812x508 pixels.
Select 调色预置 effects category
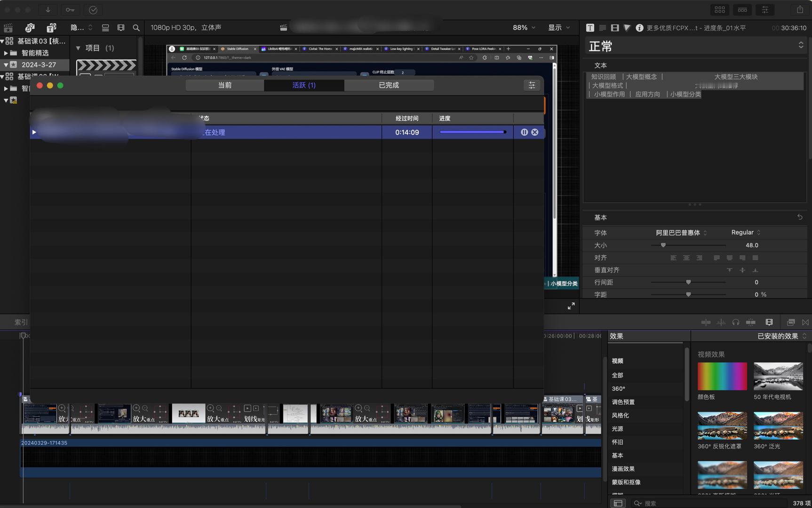[623, 402]
